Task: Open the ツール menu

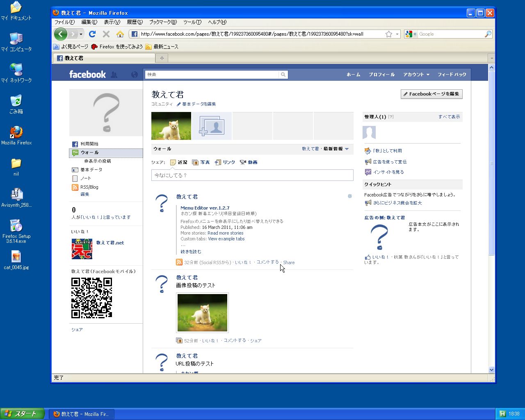Action: click(192, 22)
